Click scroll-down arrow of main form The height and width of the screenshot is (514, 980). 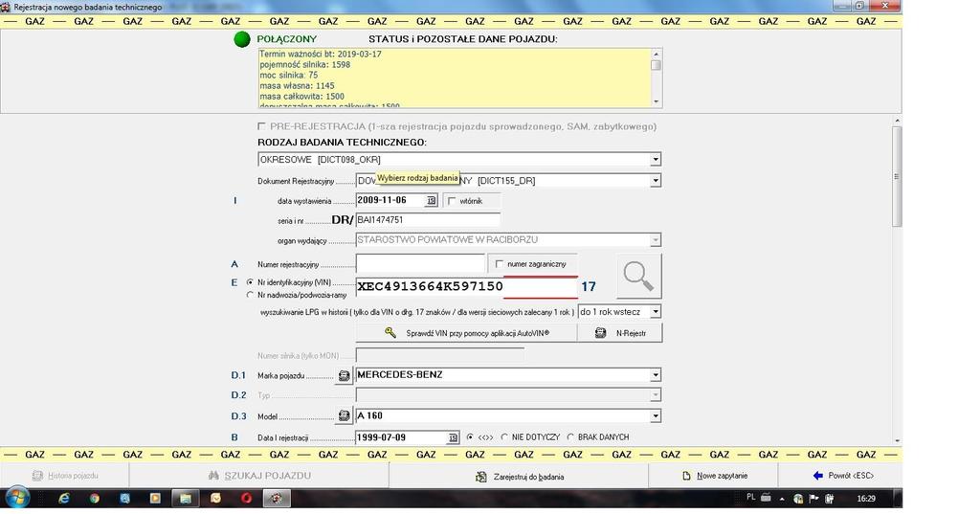897,440
